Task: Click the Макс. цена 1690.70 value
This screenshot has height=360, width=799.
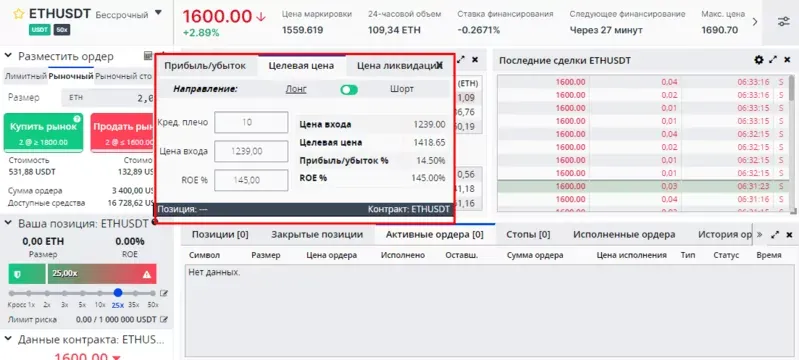Action: point(719,30)
